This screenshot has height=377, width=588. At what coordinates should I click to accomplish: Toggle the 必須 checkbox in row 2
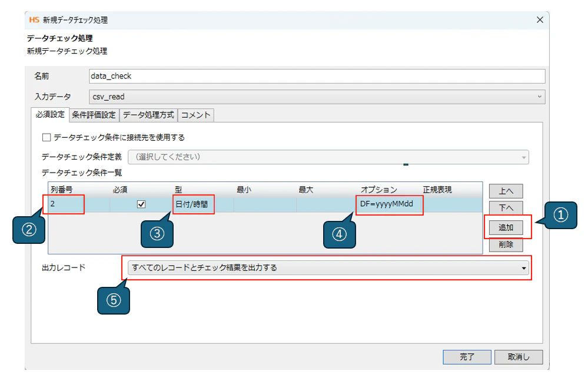click(x=141, y=204)
